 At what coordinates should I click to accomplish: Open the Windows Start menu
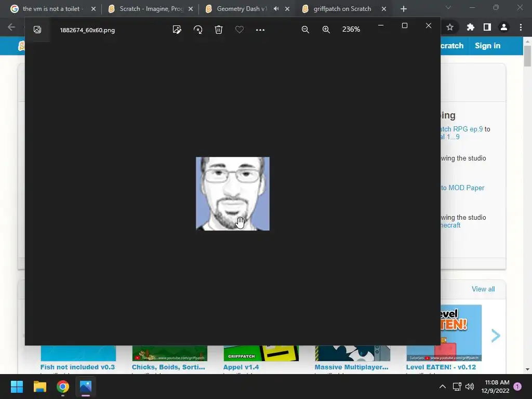point(17,387)
